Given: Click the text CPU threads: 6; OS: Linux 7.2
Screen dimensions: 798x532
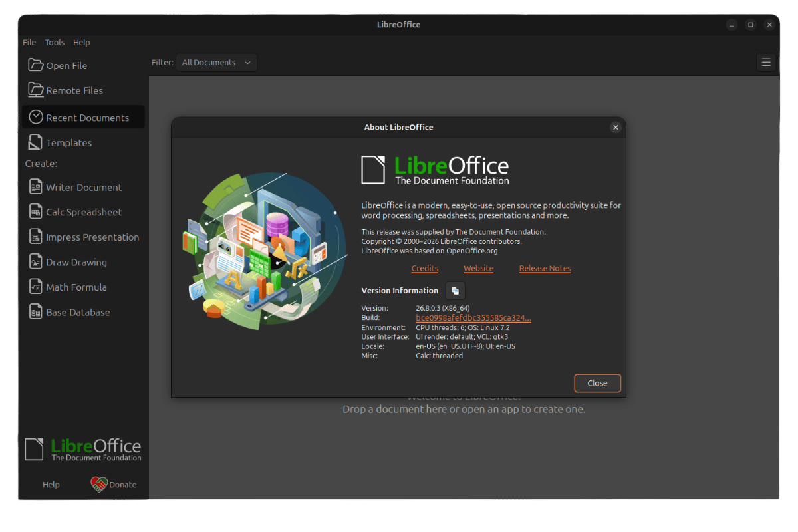Looking at the screenshot, I should pyautogui.click(x=463, y=327).
